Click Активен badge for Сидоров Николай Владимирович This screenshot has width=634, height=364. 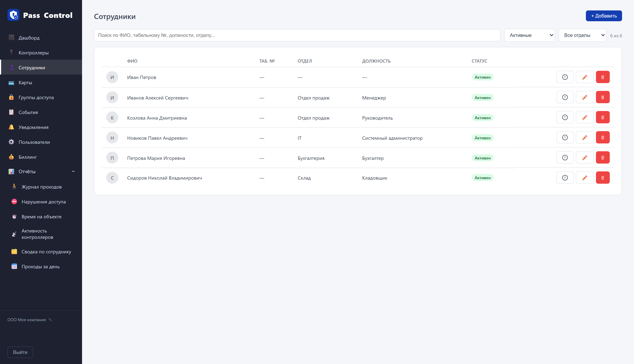[482, 178]
